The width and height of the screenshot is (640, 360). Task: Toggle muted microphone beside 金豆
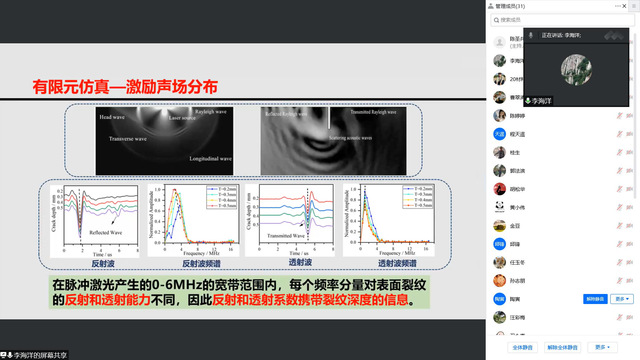point(620,226)
